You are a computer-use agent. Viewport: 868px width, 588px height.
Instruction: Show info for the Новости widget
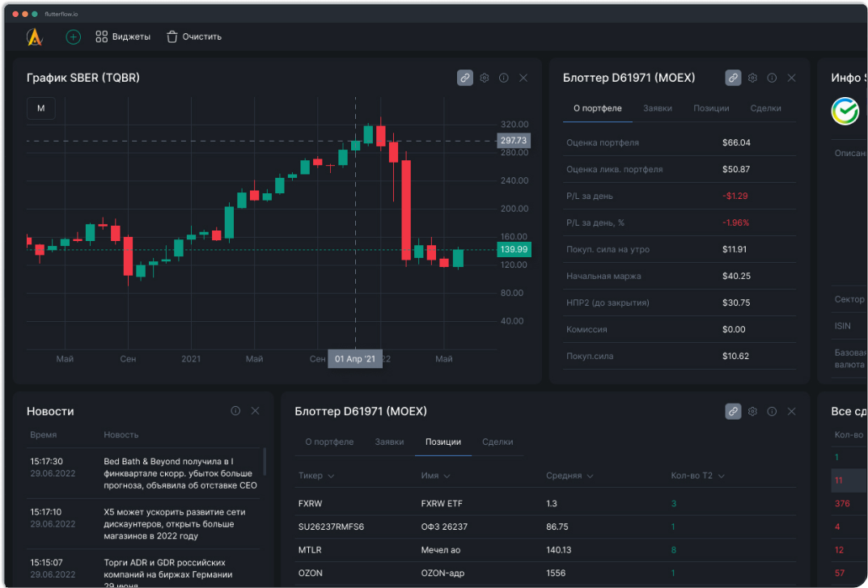235,411
